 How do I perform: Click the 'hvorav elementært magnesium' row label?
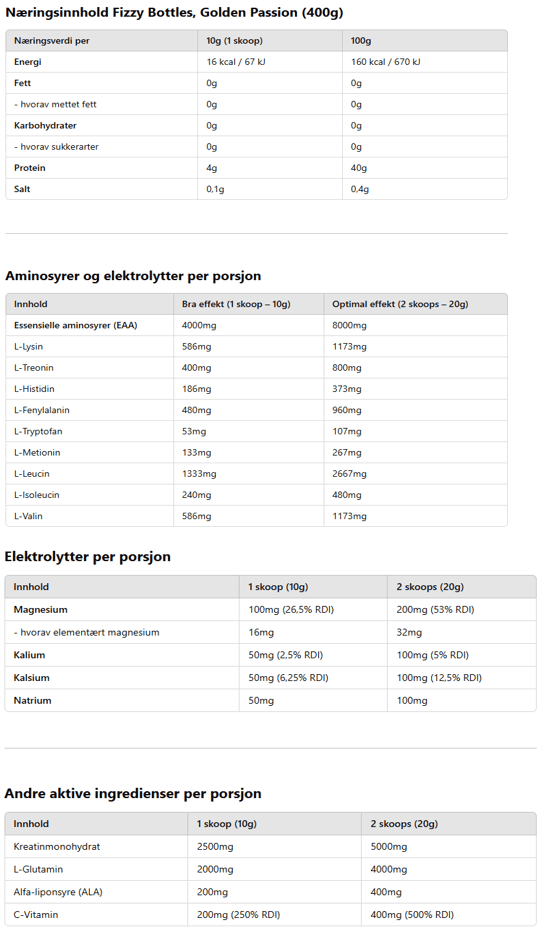pyautogui.click(x=87, y=632)
